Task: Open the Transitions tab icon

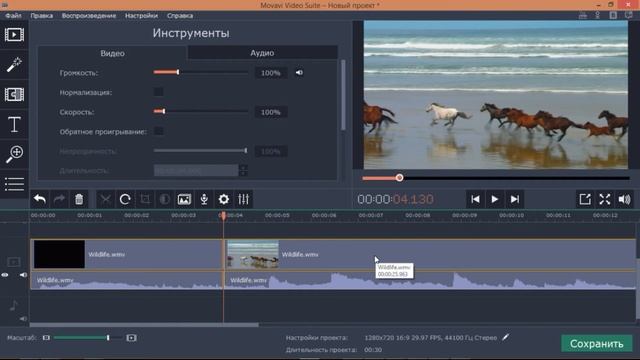Action: (x=14, y=94)
